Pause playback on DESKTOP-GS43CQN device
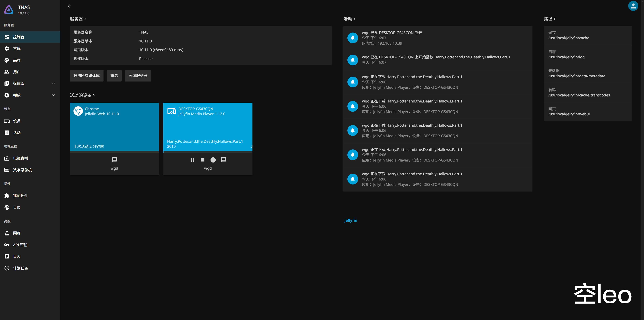This screenshot has height=320, width=644. (x=192, y=160)
